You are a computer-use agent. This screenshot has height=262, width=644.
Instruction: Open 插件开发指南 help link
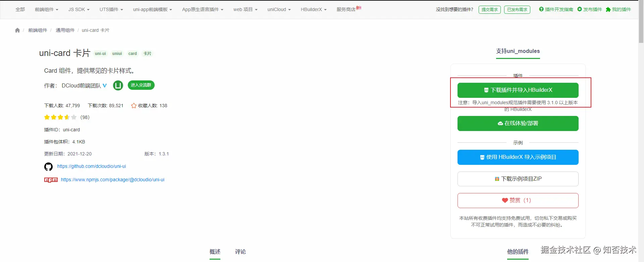coord(556,9)
